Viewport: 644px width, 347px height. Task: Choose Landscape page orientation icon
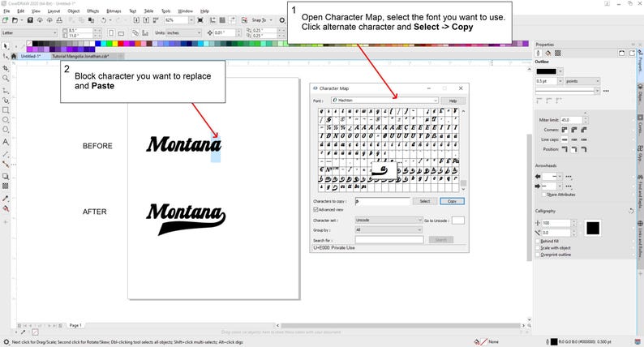pyautogui.click(x=121, y=33)
